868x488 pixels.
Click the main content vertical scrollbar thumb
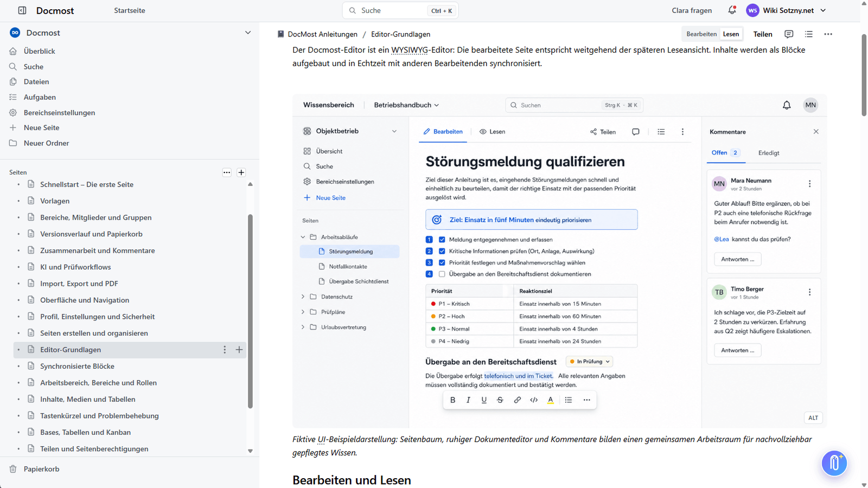[864, 75]
